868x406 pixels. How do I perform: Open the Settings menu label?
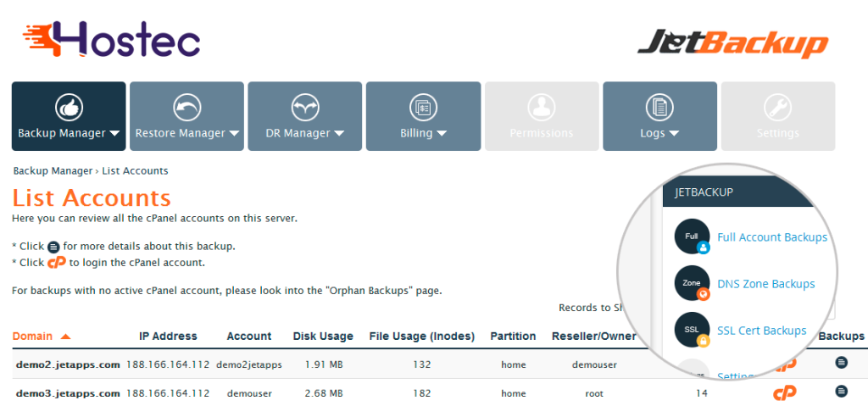pyautogui.click(x=778, y=133)
